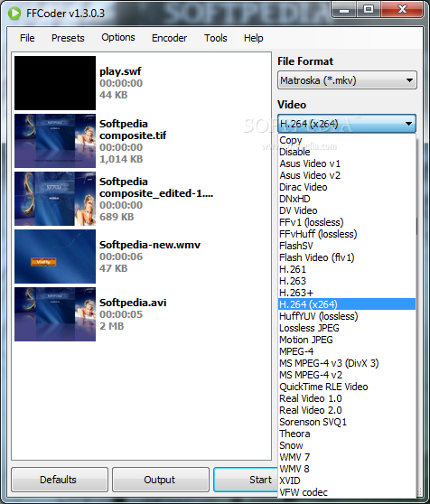Screen dimensions: 430x504
Task: Select Snow codec
Action: click(347, 445)
